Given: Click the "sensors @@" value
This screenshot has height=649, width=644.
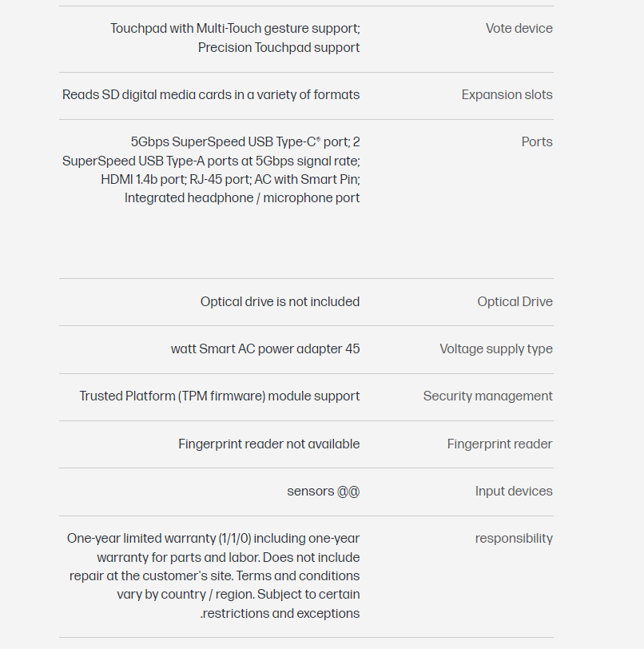Looking at the screenshot, I should pos(323,492).
